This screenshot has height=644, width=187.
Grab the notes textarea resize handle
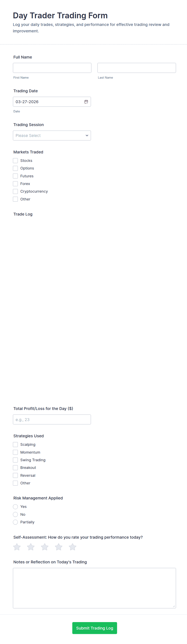point(174,606)
